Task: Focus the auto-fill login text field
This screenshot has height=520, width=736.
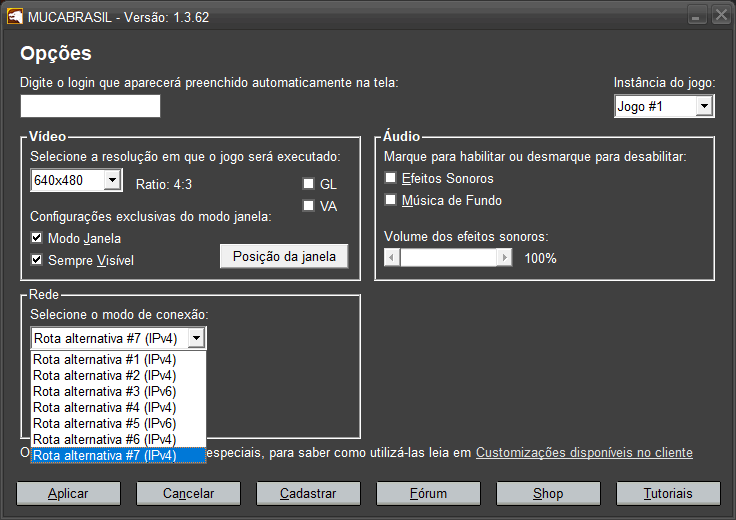Action: [90, 106]
